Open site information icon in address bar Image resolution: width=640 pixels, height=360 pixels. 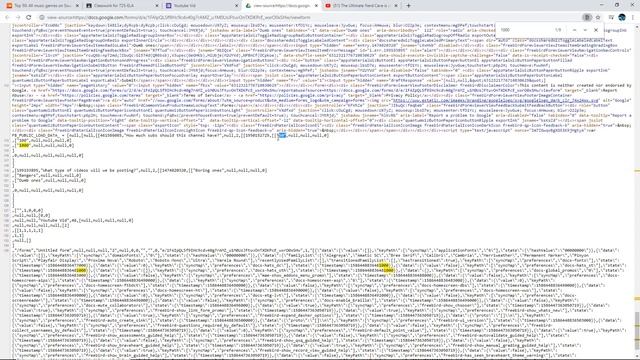(42, 18)
